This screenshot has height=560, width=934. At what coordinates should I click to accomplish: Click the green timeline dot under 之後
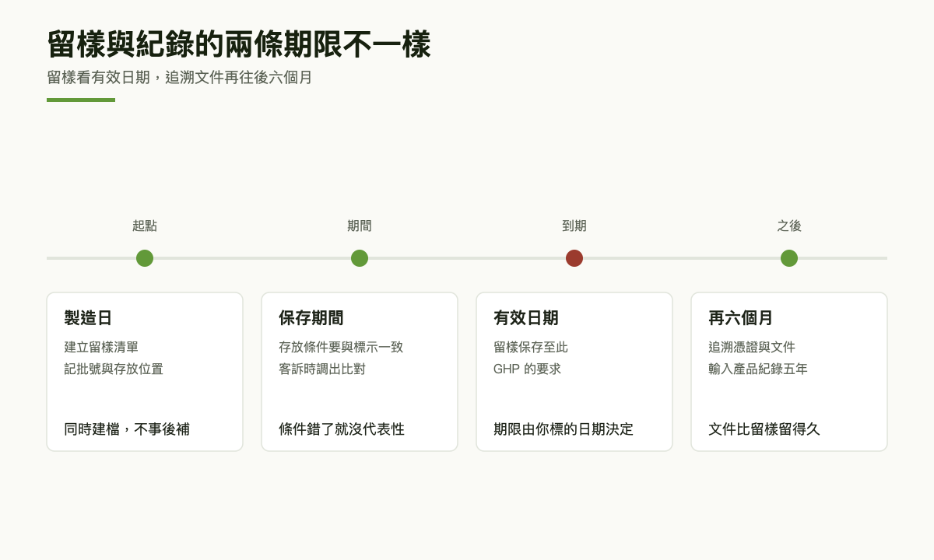click(x=789, y=258)
